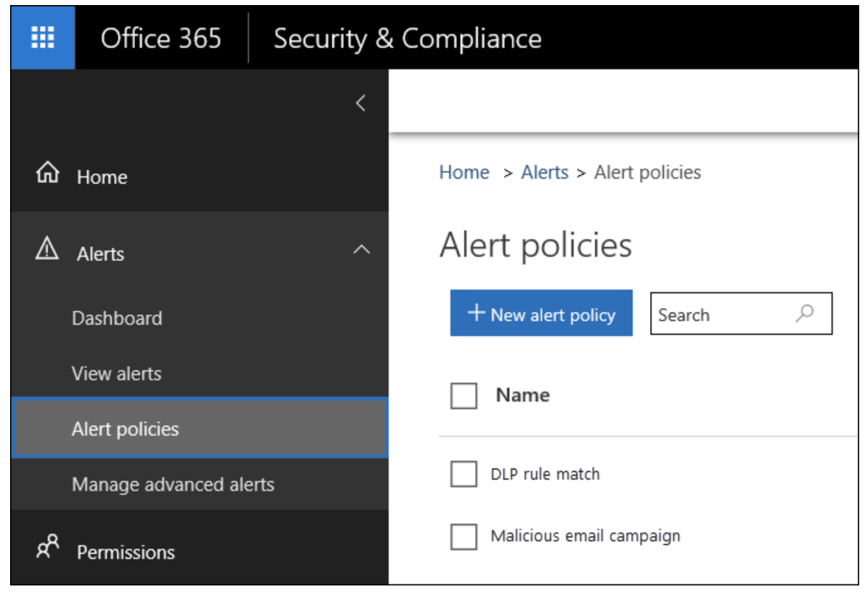This screenshot has height=593, width=868.
Task: Open the Malicious email campaign policy
Action: click(x=585, y=536)
